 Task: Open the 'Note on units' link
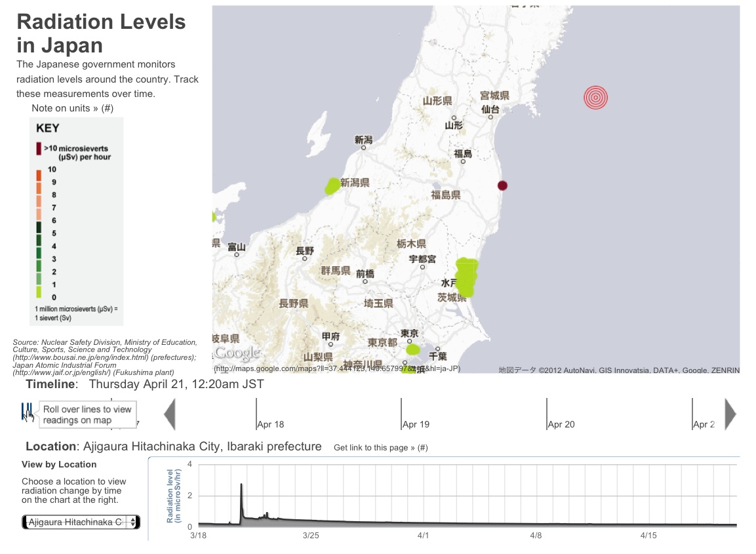73,108
